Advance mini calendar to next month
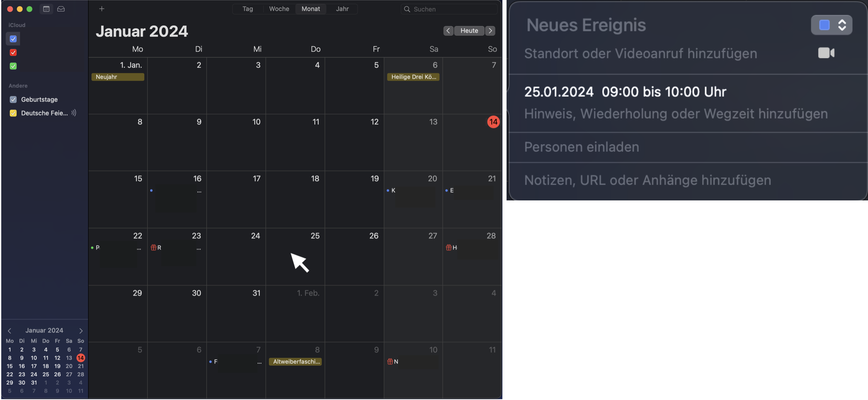 (x=81, y=331)
